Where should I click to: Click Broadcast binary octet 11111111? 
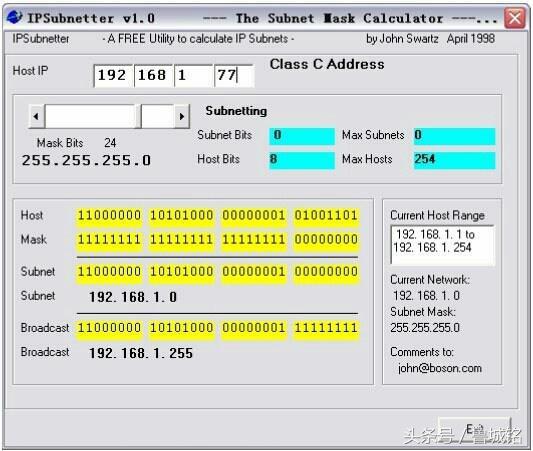coord(326,328)
